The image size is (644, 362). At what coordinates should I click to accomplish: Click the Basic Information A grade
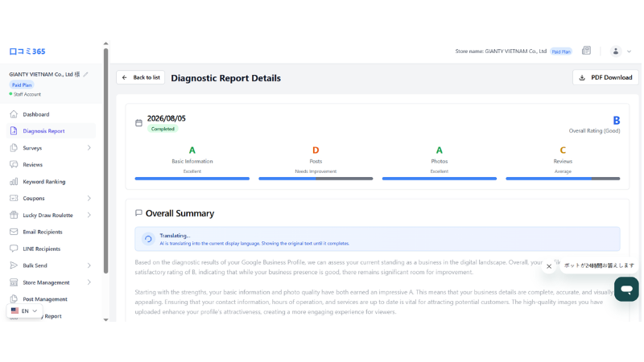pyautogui.click(x=192, y=150)
